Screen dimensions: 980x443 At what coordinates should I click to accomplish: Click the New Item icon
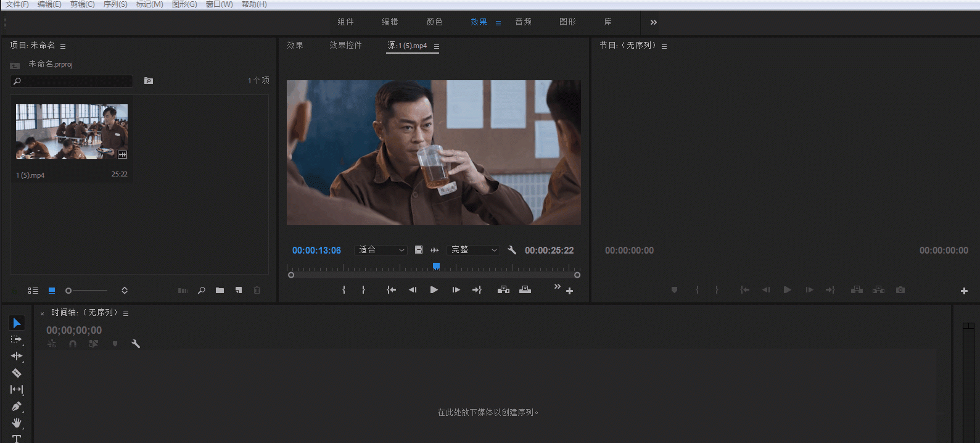pos(239,291)
